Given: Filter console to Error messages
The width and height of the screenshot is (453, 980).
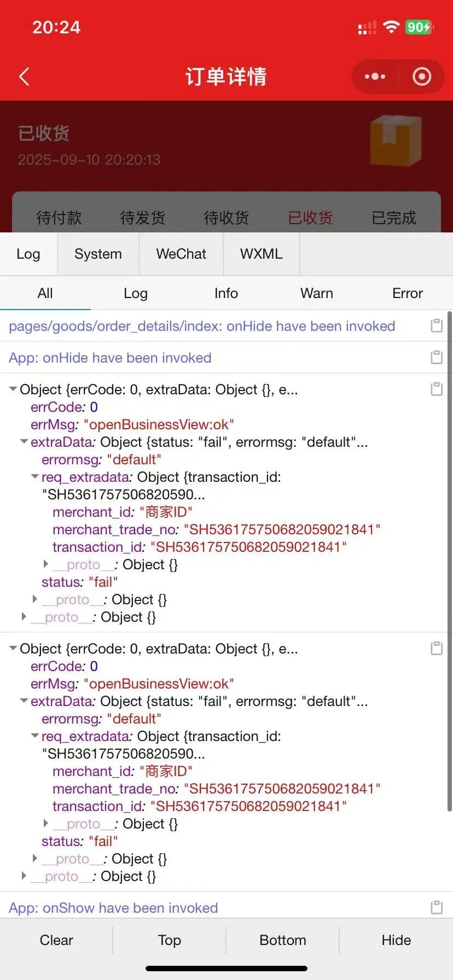Looking at the screenshot, I should 408,293.
